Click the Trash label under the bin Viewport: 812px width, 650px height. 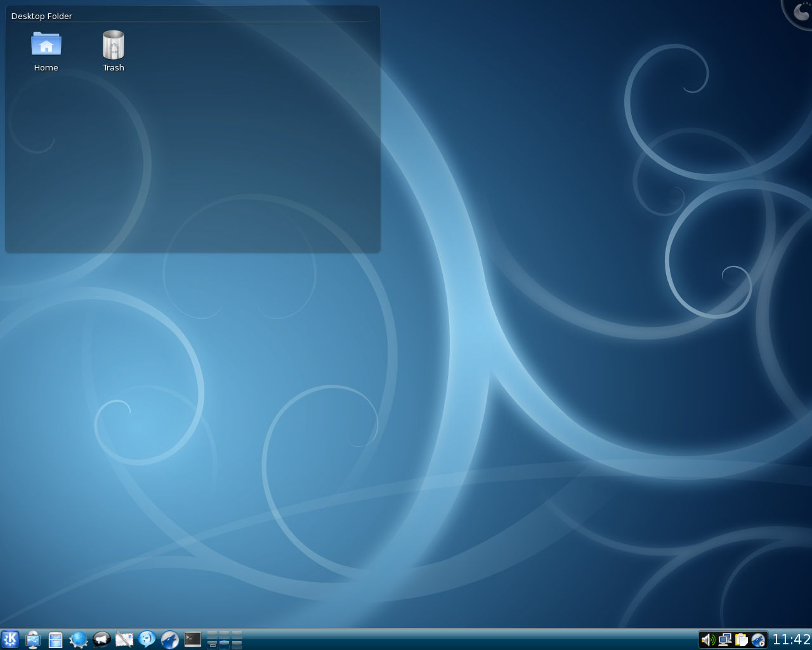tap(113, 67)
